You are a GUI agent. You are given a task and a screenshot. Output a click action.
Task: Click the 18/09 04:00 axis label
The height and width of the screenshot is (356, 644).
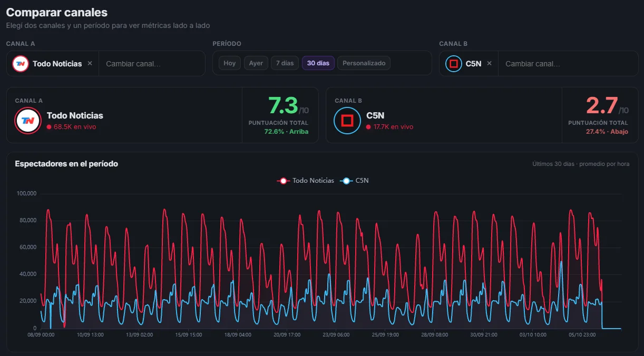(x=238, y=334)
